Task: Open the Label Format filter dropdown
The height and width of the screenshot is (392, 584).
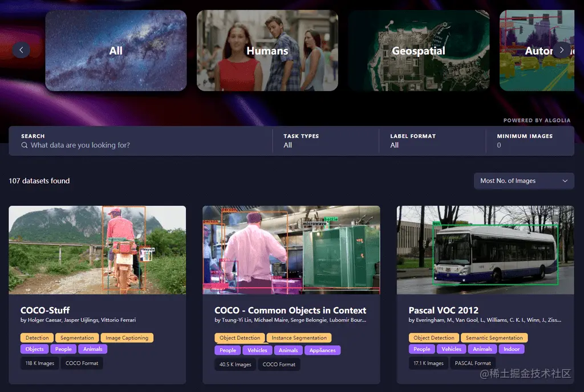Action: click(x=432, y=141)
